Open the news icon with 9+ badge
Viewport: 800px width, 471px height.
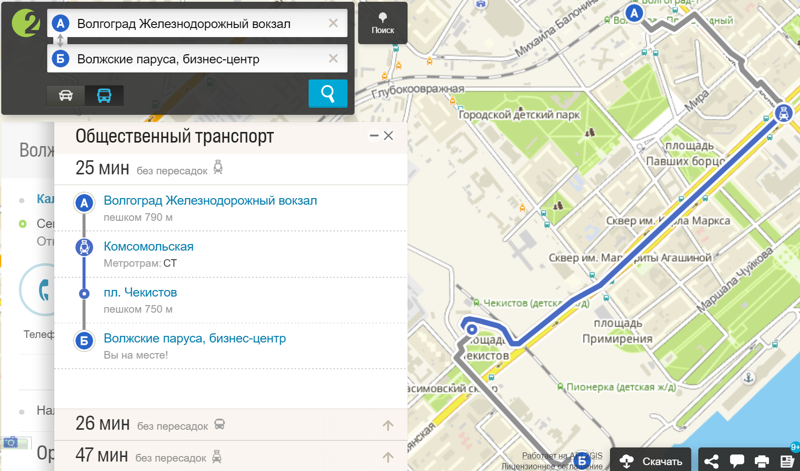click(x=787, y=461)
